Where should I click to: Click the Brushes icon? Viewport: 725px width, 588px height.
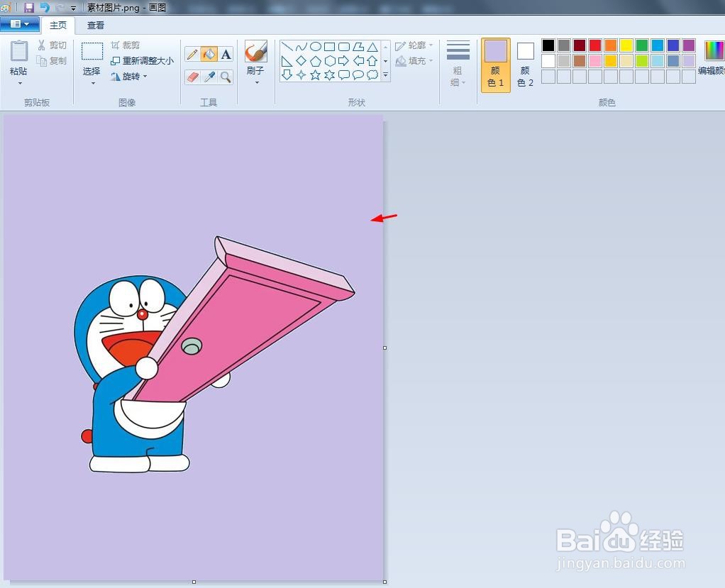click(255, 51)
